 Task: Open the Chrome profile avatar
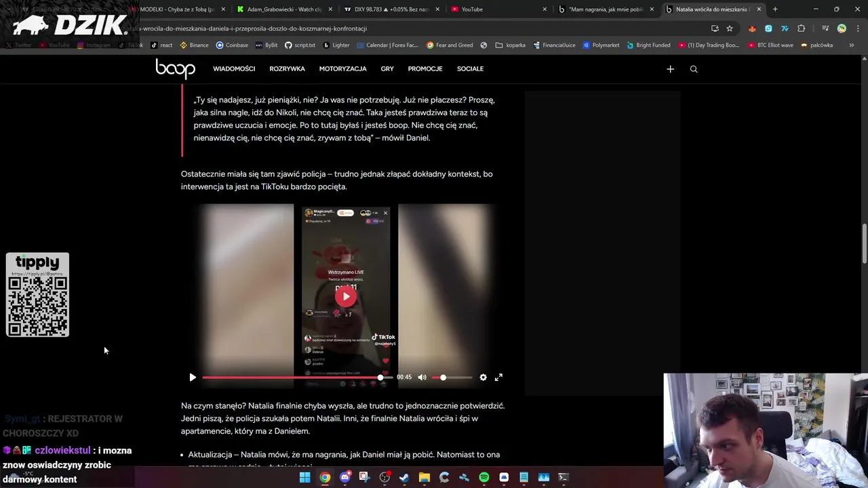[842, 28]
